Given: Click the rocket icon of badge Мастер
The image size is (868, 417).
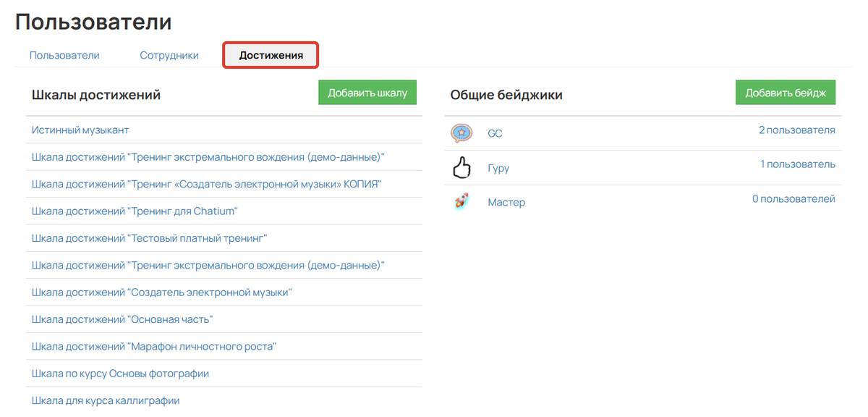Looking at the screenshot, I should point(461,201).
